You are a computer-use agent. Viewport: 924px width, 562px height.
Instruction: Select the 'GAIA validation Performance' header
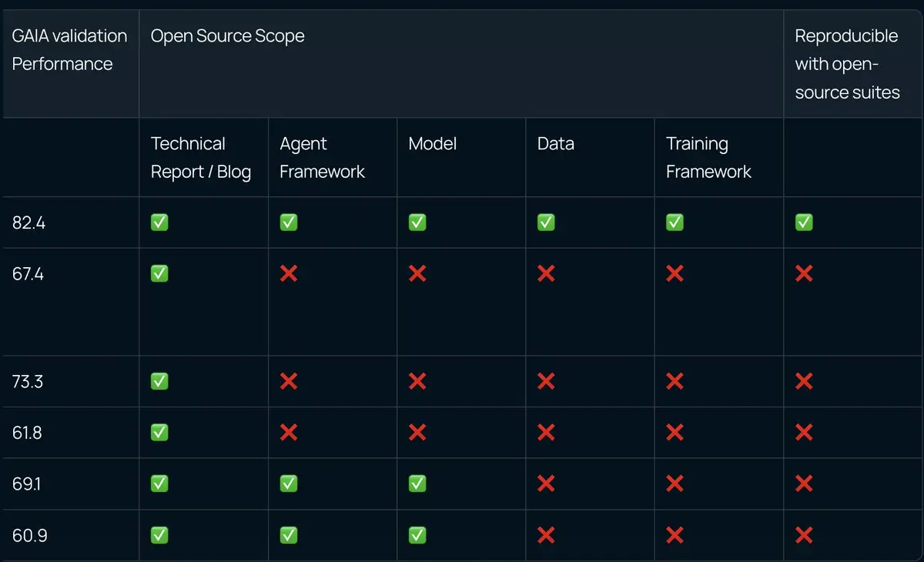(x=69, y=50)
